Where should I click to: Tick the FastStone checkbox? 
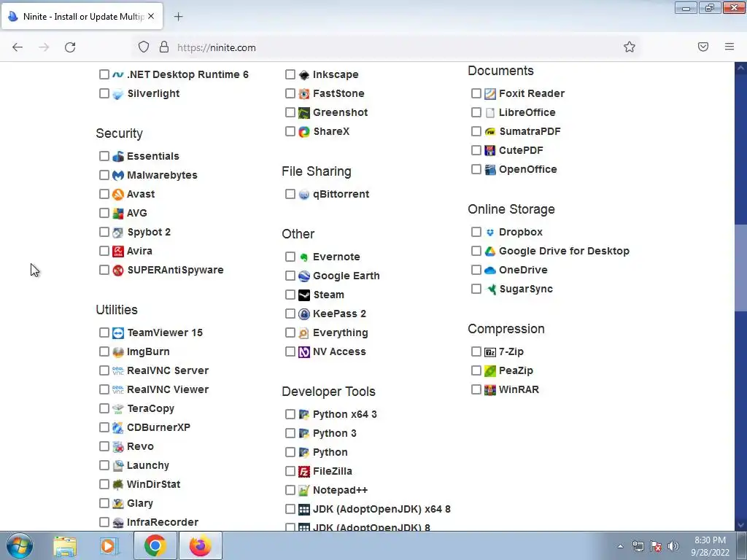point(290,93)
